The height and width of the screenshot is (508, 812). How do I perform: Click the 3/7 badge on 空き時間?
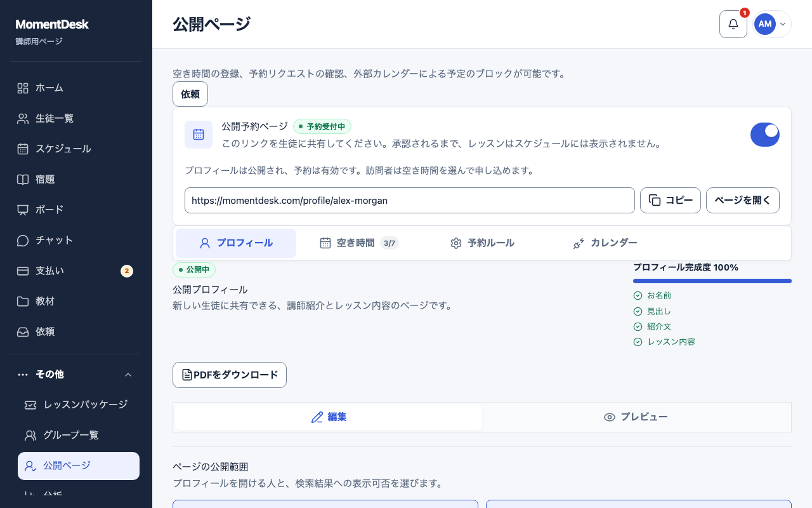pyautogui.click(x=390, y=243)
